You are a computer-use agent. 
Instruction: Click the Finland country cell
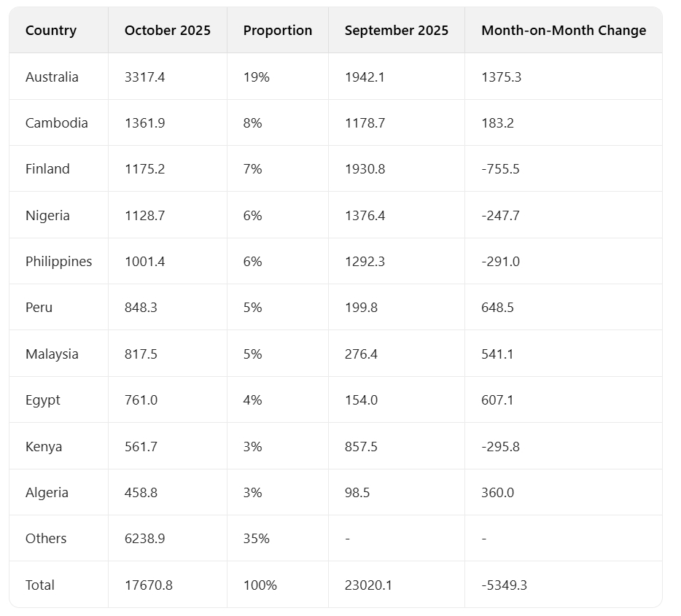click(47, 169)
